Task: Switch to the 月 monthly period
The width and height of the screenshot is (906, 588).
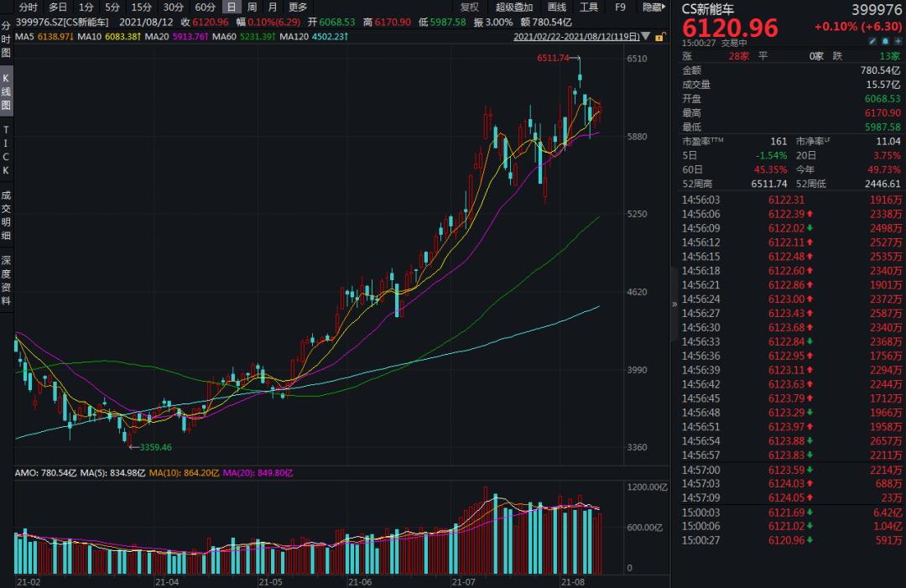Action: (x=273, y=7)
